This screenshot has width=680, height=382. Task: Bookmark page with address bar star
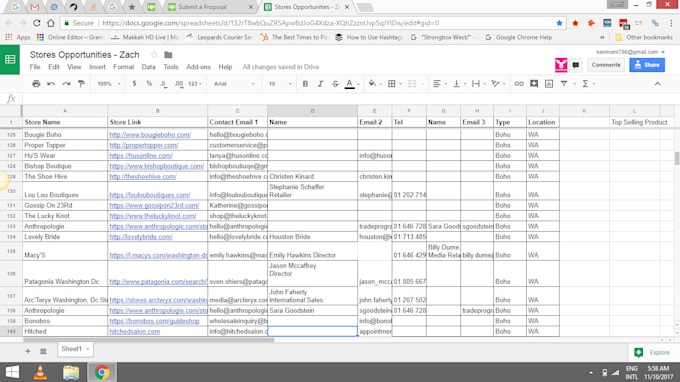pos(559,23)
